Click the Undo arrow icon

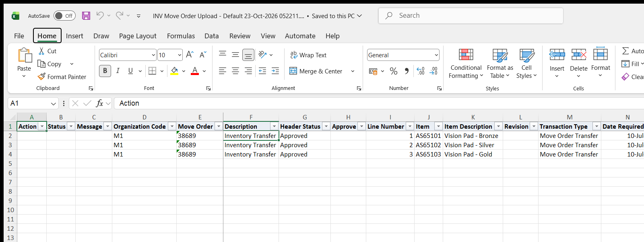[100, 15]
